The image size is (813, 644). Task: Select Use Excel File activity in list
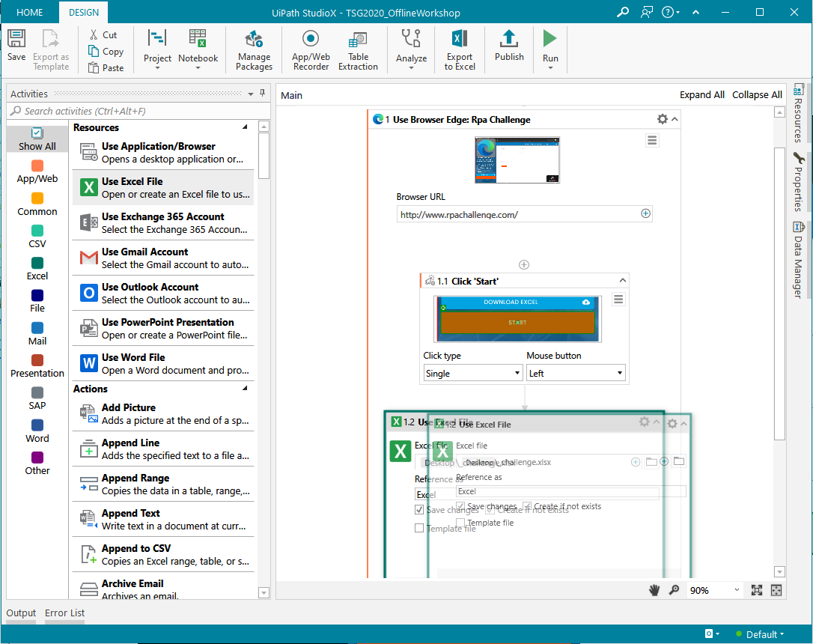163,188
